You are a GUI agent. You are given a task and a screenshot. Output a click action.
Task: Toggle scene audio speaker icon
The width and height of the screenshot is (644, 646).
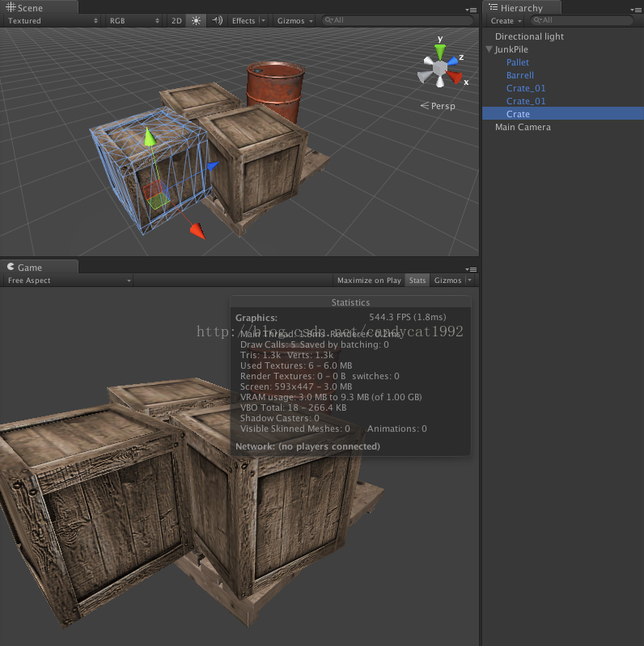[x=217, y=20]
